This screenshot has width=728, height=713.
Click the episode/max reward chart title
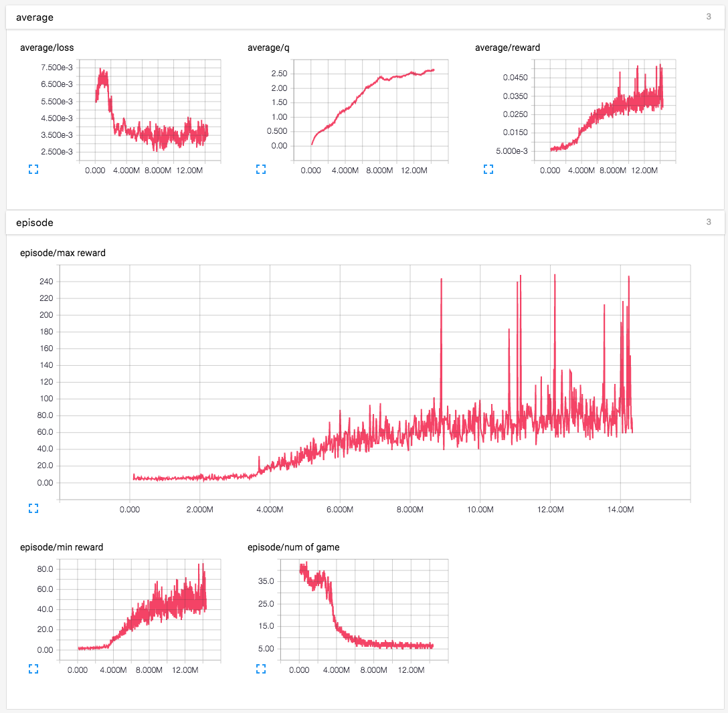point(63,253)
